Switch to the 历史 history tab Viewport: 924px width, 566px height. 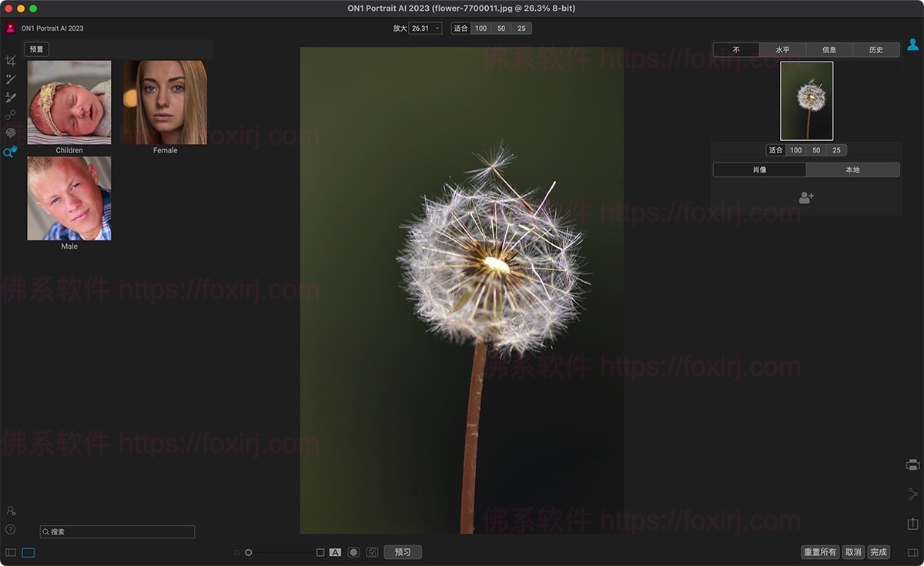tap(876, 50)
